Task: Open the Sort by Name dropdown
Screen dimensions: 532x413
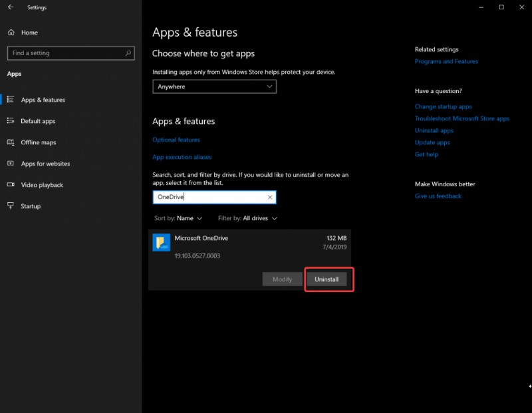Action: [179, 217]
